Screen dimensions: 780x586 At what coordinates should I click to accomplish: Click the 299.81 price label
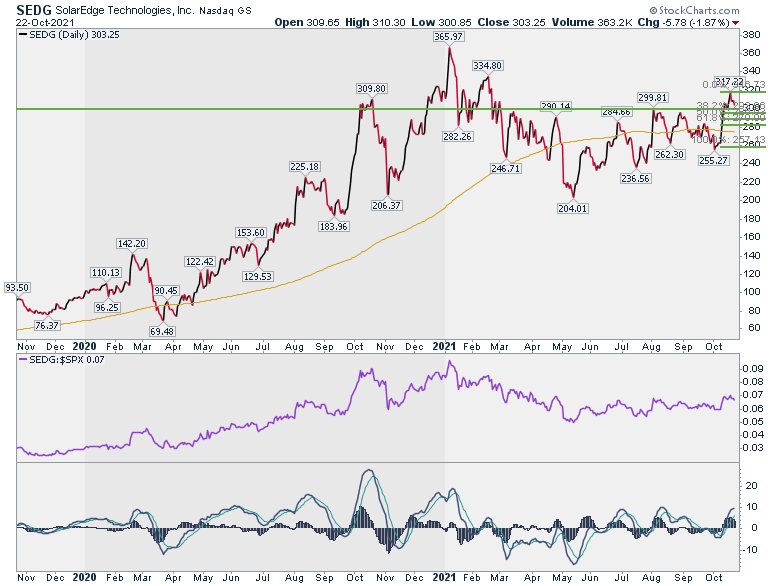coord(653,98)
